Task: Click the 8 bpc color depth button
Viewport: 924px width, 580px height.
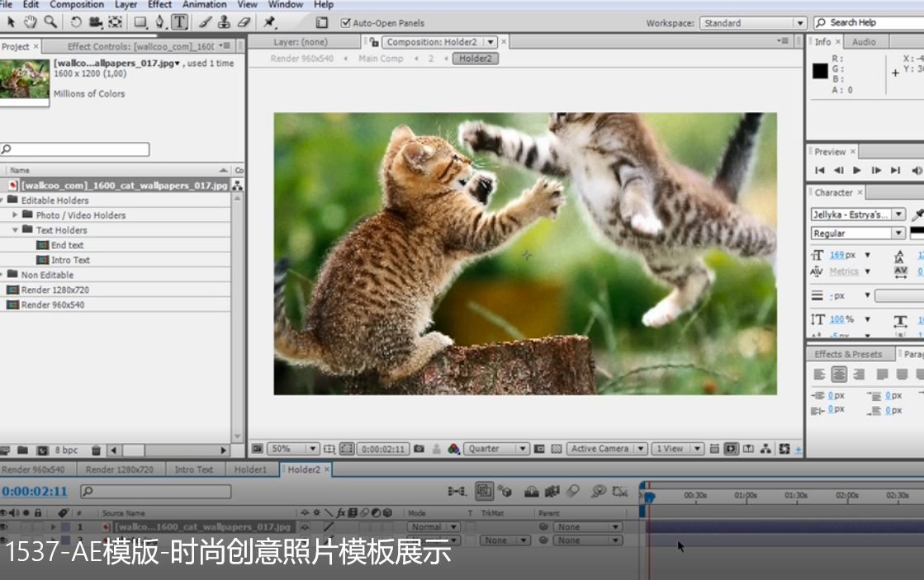Action: coord(67,450)
